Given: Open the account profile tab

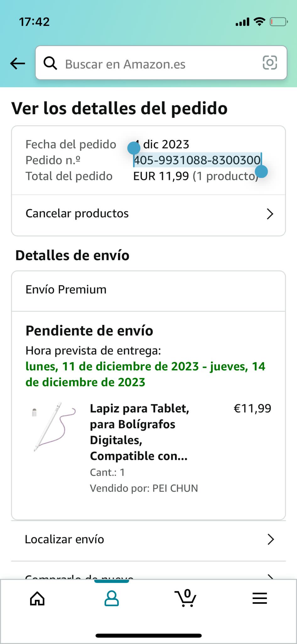Looking at the screenshot, I should [x=111, y=598].
